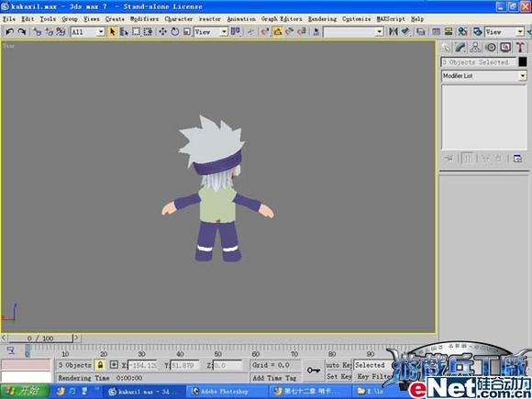The width and height of the screenshot is (532, 399).
Task: Click the Set Keys key icon
Action: tap(313, 371)
